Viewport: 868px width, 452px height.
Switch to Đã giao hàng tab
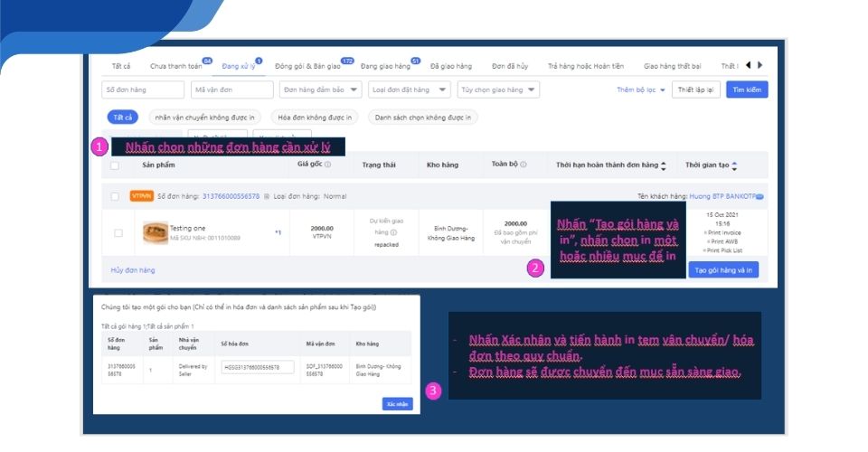coord(451,66)
